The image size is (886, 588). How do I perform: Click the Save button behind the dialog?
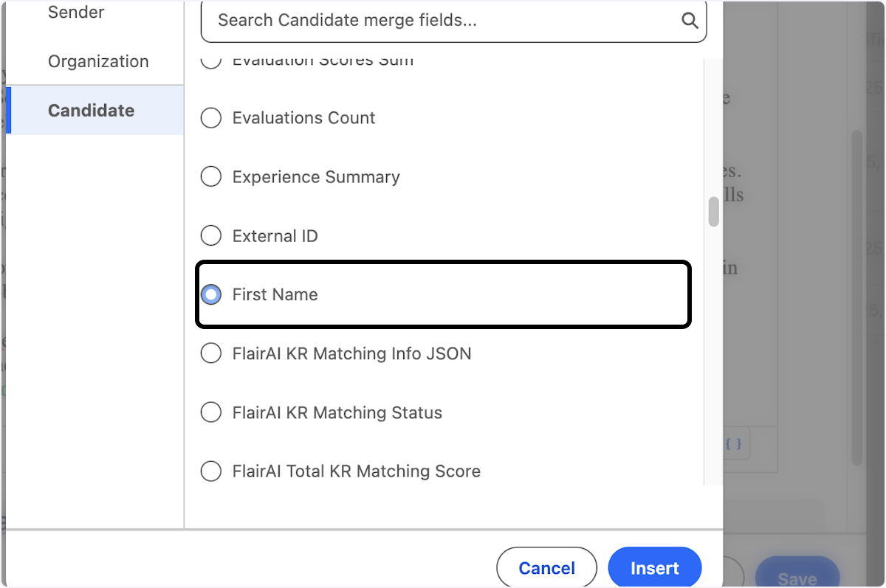797,578
